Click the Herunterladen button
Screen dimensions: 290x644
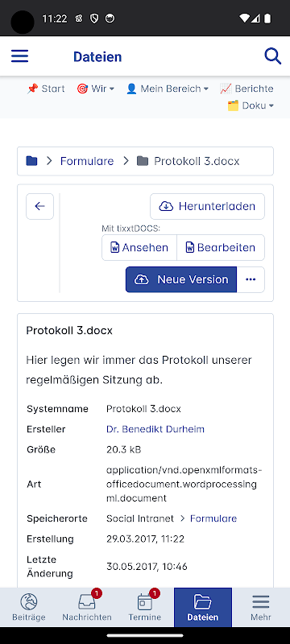(208, 206)
